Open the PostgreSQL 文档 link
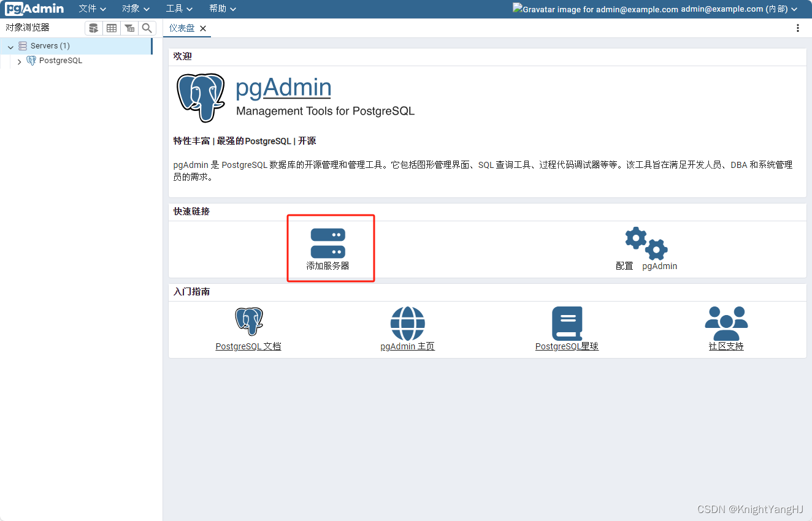 coord(248,346)
